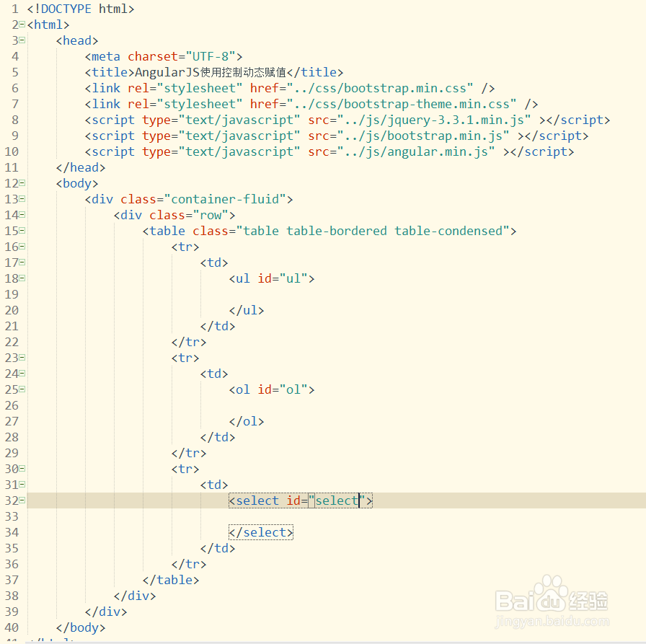This screenshot has width=646, height=644.
Task: Click the closing body tag on line 40
Action: tap(81, 627)
